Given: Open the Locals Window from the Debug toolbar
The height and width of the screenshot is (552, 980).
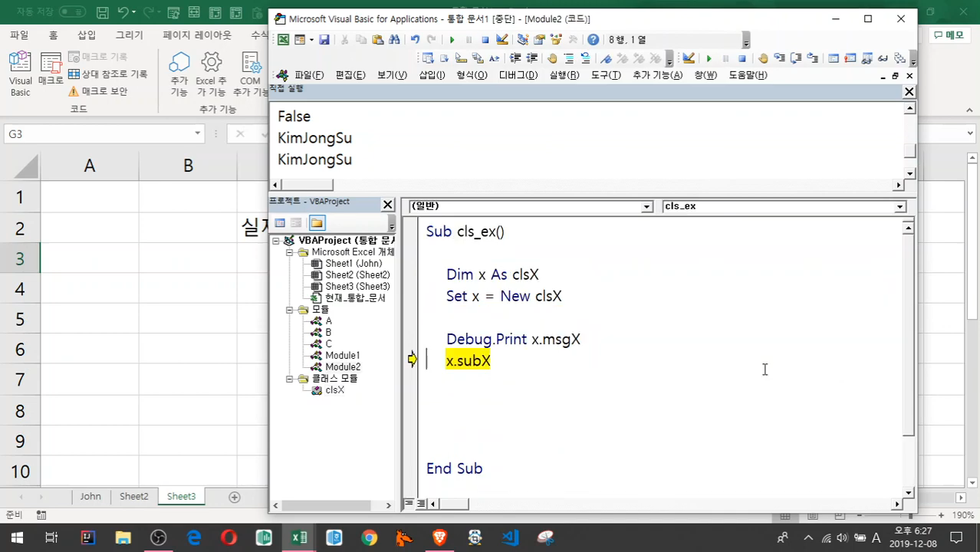Looking at the screenshot, I should [x=834, y=58].
